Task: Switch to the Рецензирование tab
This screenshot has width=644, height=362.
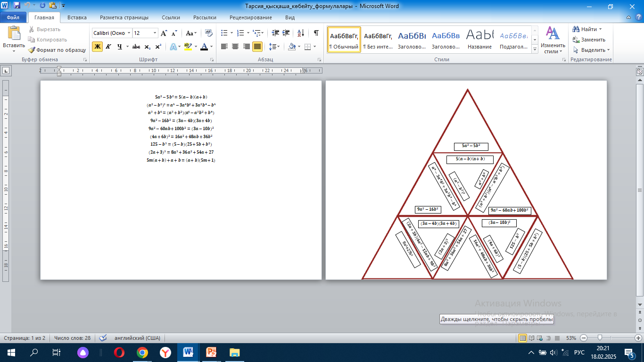Action: [251, 17]
